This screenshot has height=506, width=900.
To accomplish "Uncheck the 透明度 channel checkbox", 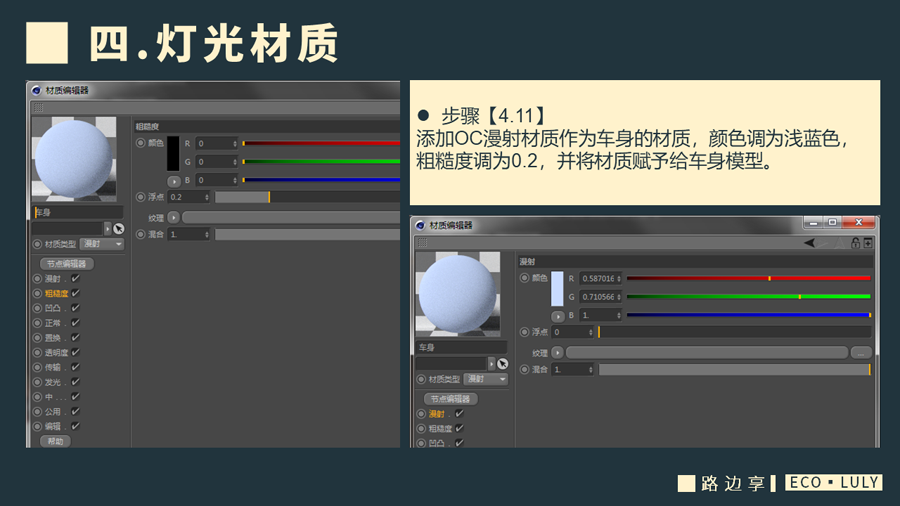I will click(x=75, y=352).
